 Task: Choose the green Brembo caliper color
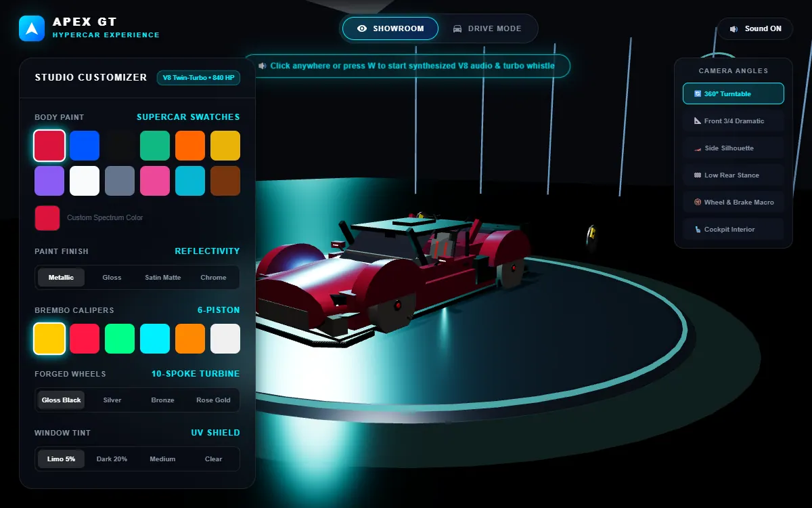pyautogui.click(x=120, y=339)
